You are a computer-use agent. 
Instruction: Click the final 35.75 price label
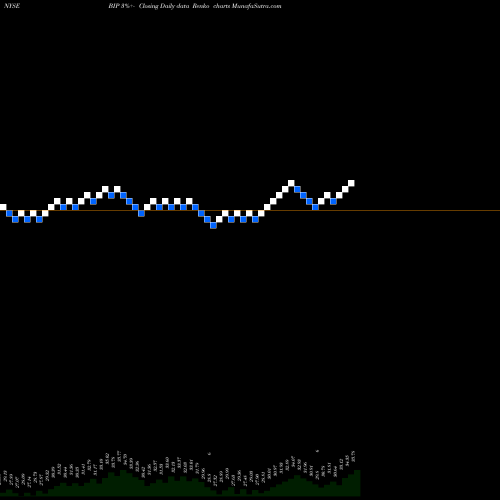[354, 456]
